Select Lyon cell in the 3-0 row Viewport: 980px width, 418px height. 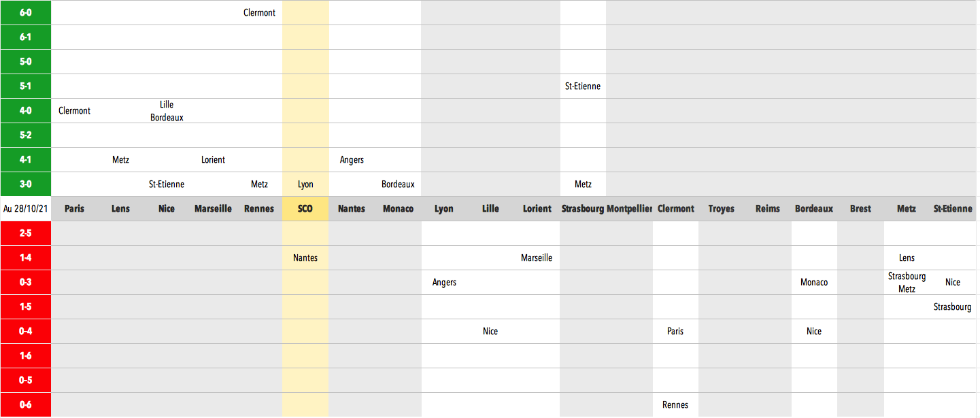coord(305,184)
